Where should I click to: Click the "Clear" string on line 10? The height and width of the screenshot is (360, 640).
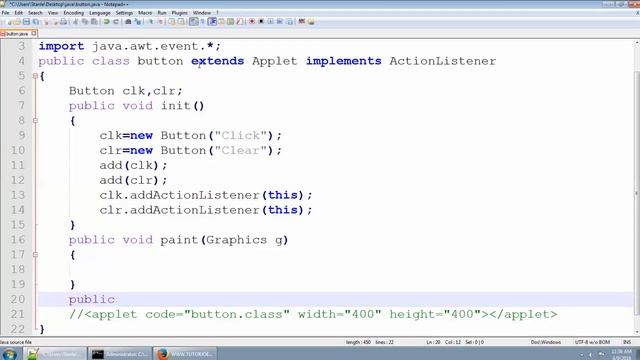click(x=240, y=150)
